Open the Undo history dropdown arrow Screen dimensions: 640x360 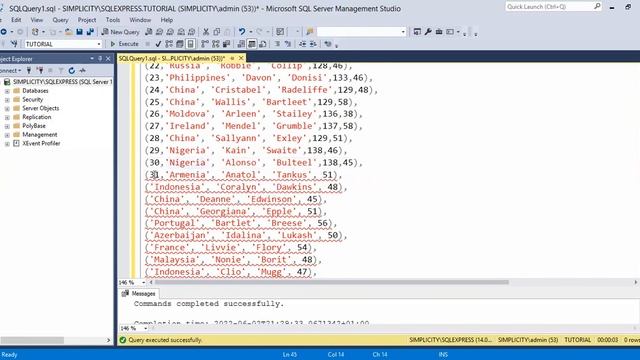point(250,31)
